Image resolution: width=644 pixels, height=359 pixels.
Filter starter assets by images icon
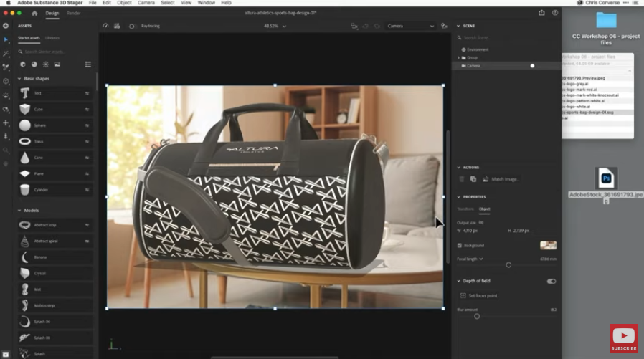pos(57,64)
